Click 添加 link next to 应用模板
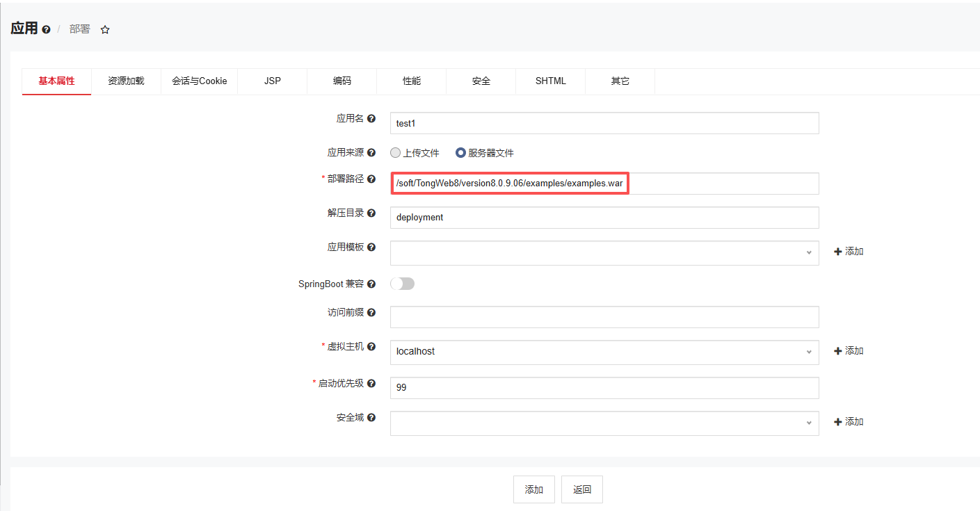980x511 pixels. [x=849, y=252]
